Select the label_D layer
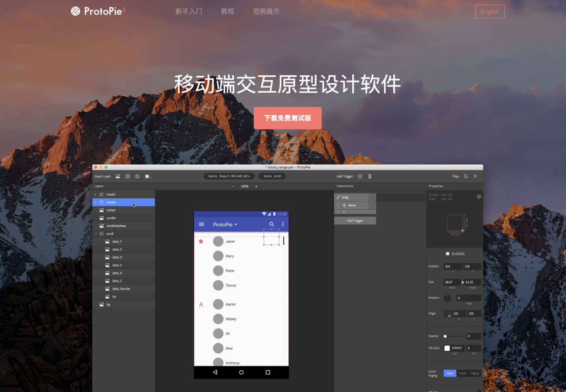566x392 pixels. 124,257
